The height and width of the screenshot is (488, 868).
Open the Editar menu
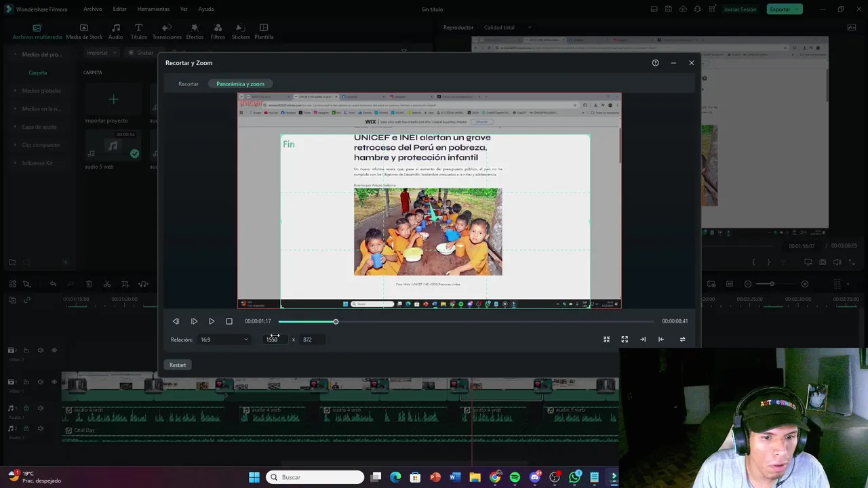(x=120, y=9)
